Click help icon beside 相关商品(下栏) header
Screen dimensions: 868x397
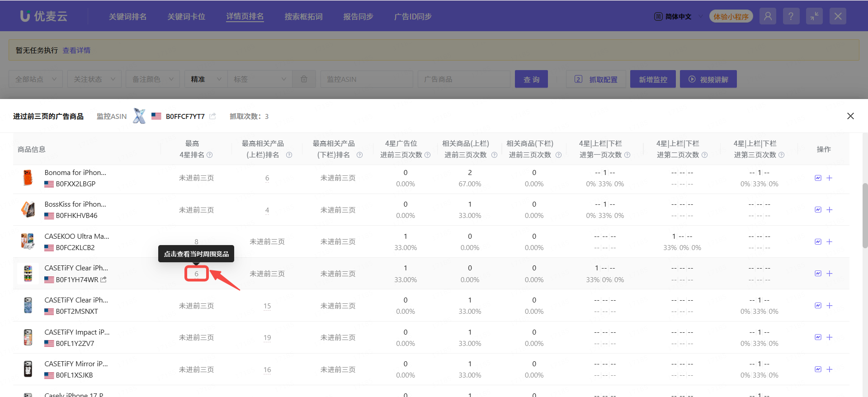(x=558, y=155)
